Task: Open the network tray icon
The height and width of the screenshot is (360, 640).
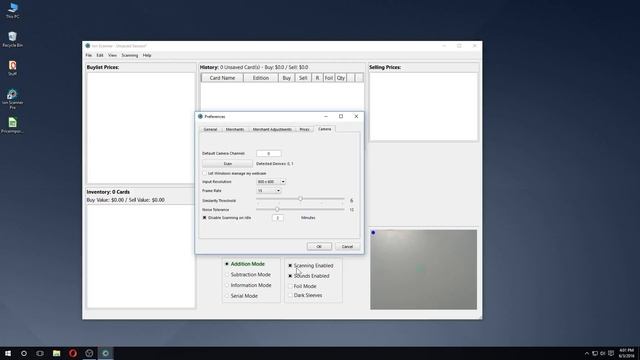Action: [595, 353]
